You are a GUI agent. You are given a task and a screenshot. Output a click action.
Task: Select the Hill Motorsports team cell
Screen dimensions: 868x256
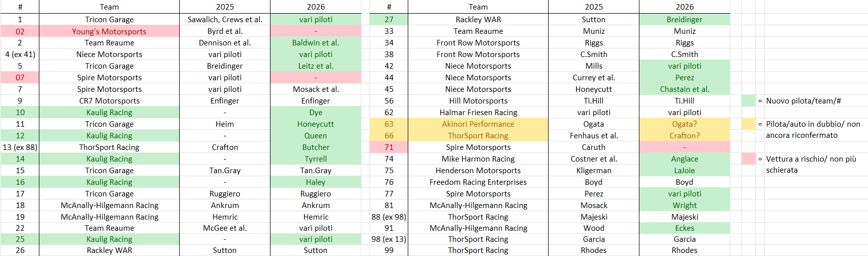[x=478, y=101]
